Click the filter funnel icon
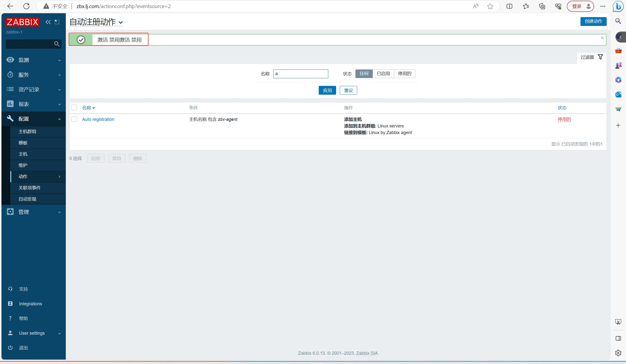The image size is (626, 364). (600, 57)
